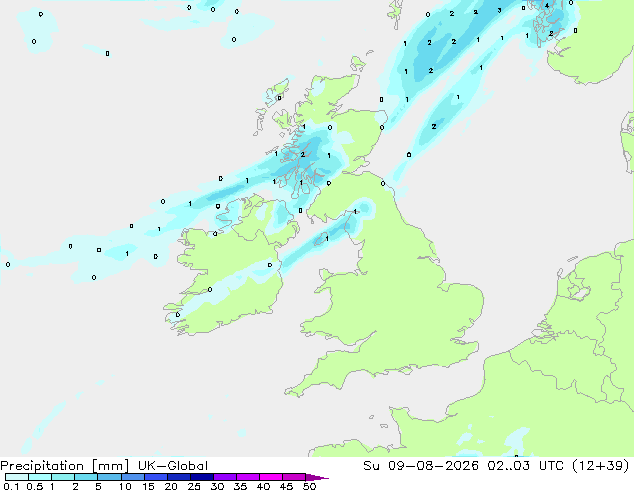Click the legend label '0.1'
This screenshot has height=490, width=634.
click(x=11, y=486)
